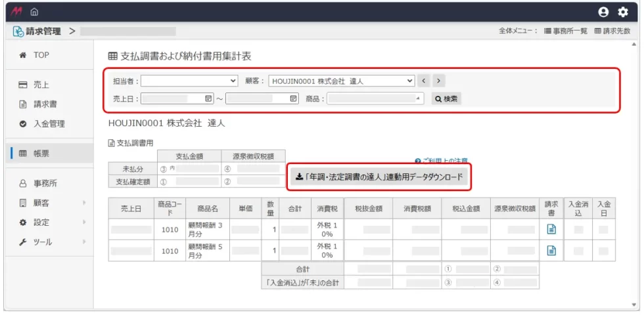This screenshot has height=315, width=644.
Task: Open the 顧客 dropdown list
Action: tap(341, 81)
